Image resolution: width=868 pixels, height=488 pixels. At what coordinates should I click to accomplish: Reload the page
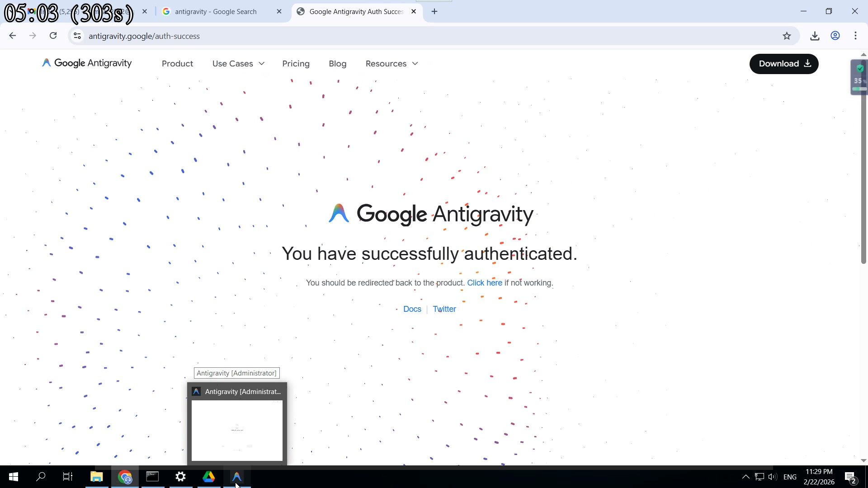(53, 36)
